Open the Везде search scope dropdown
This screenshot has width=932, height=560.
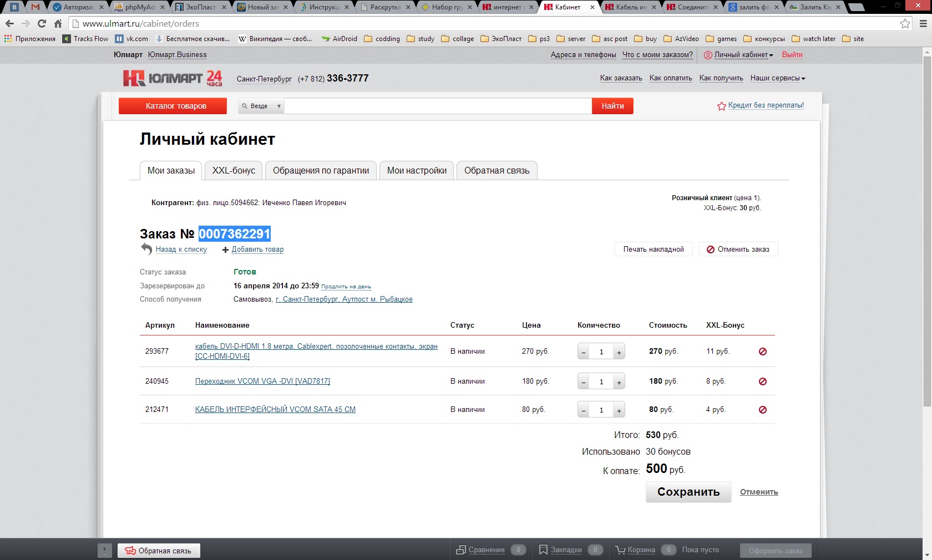(x=261, y=106)
